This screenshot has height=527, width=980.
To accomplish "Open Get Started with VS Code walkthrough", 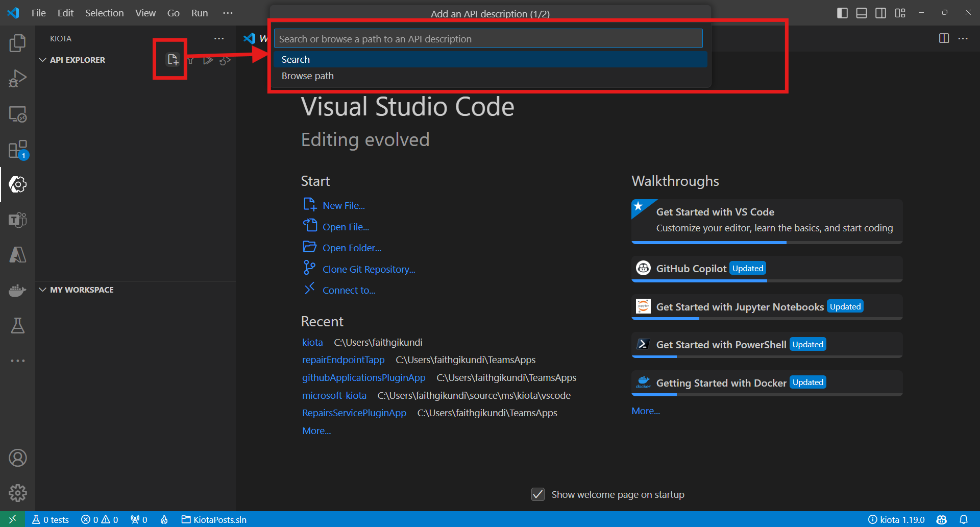I will [x=767, y=221].
